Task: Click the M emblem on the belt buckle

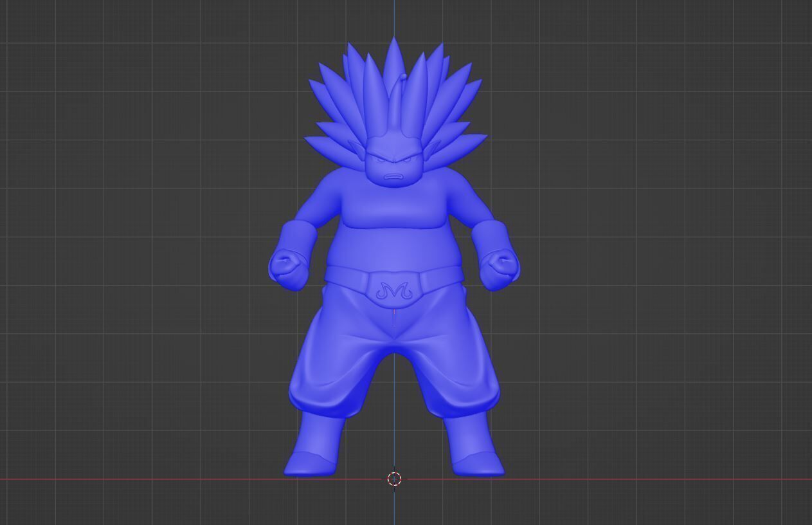Action: tap(393, 291)
